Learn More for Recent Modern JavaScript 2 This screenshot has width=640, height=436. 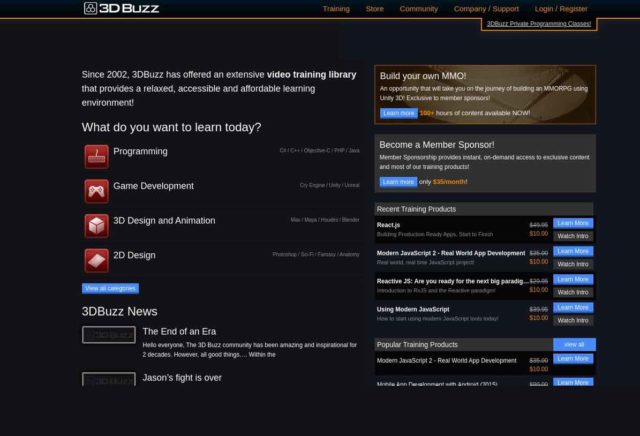[573, 251]
